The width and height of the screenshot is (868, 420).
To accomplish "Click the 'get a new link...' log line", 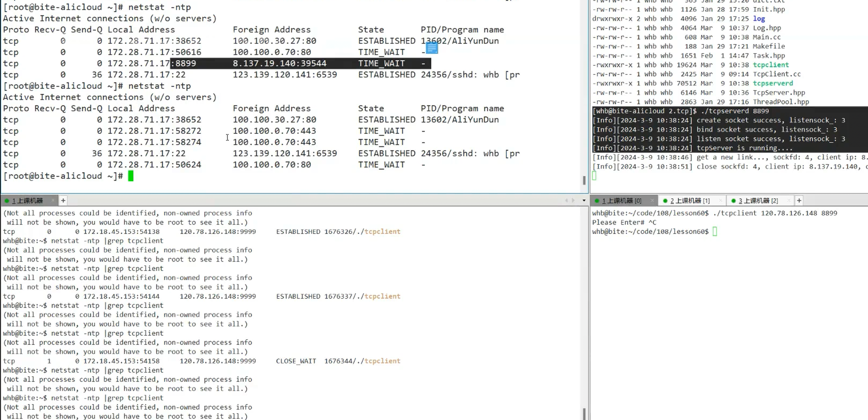I will coord(730,157).
